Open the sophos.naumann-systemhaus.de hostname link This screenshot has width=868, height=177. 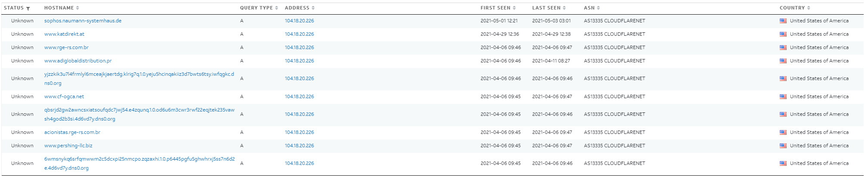pyautogui.click(x=83, y=21)
